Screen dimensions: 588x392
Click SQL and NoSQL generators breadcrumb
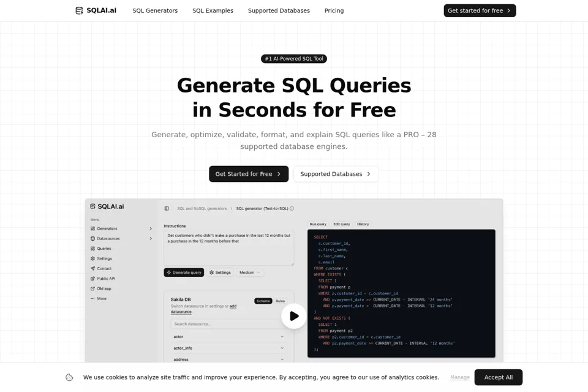point(202,209)
